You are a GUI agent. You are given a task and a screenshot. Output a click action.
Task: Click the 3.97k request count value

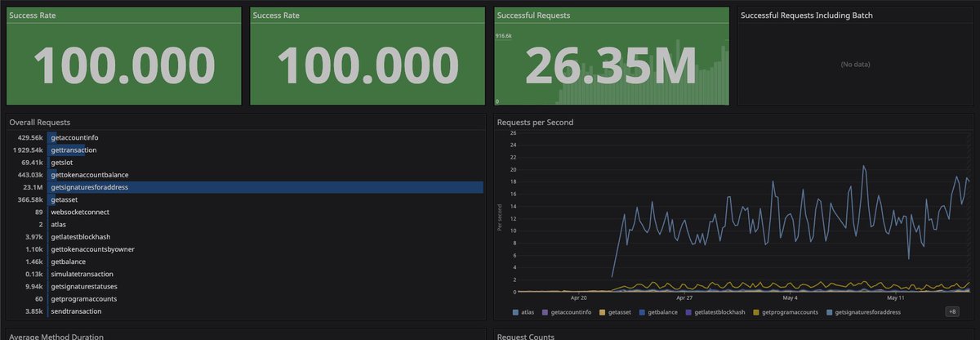coord(33,237)
